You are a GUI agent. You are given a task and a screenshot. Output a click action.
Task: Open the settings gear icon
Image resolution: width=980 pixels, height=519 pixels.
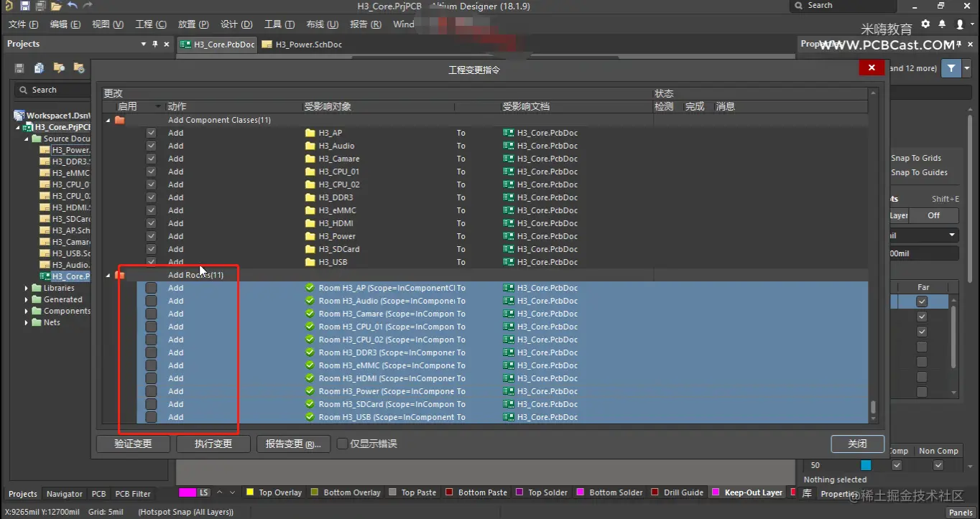925,24
